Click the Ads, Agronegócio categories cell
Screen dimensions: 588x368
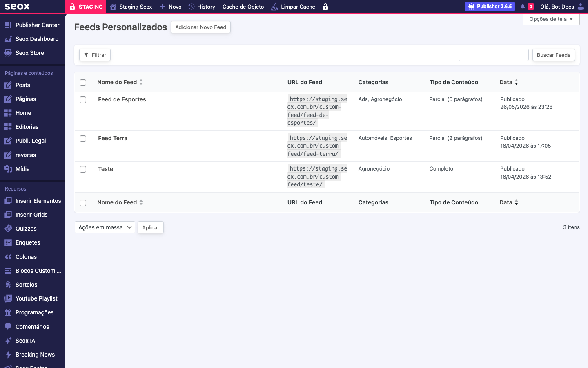tap(380, 99)
